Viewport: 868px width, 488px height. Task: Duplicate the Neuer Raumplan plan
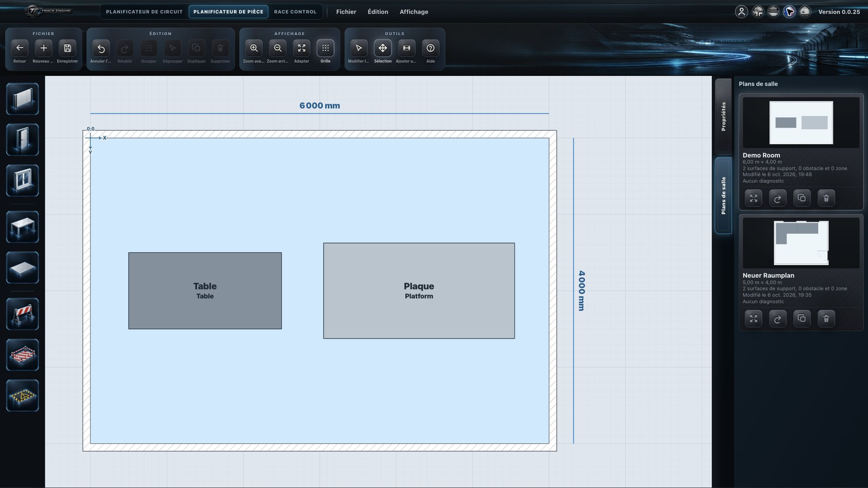coord(802,319)
